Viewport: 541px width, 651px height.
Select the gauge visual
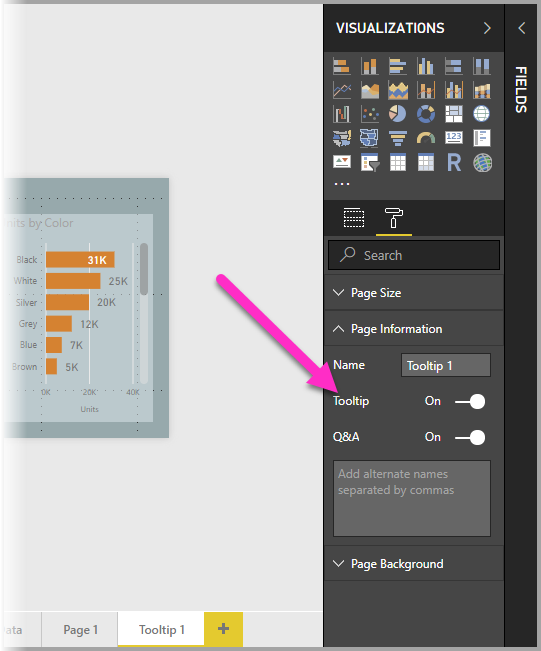tap(426, 138)
